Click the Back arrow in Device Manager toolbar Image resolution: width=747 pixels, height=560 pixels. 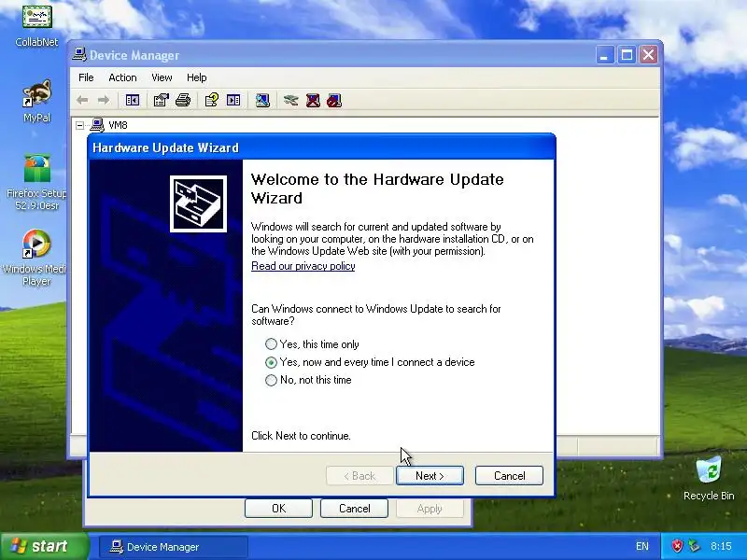82,100
